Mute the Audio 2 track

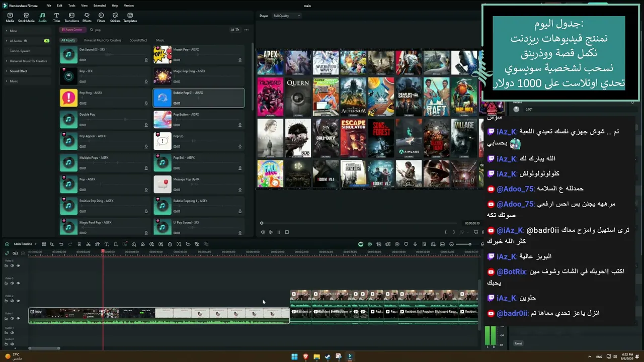click(12, 343)
